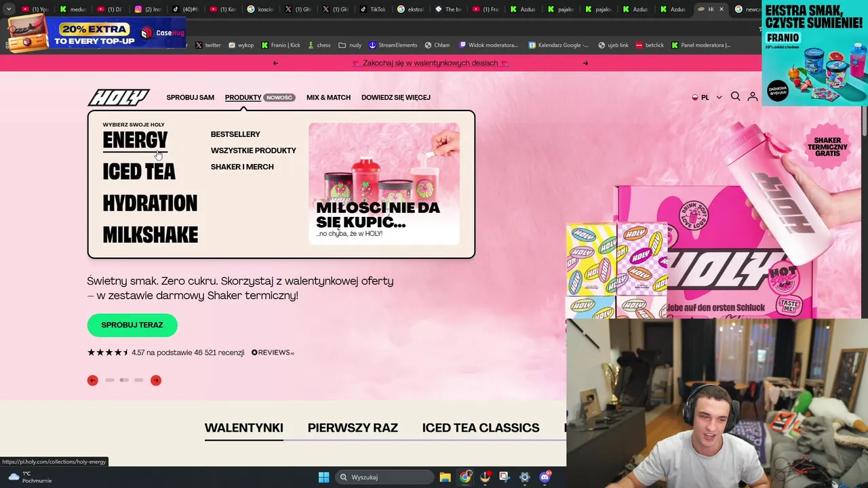This screenshot has height=488, width=868.
Task: Click the Windows Start button
Action: (323, 477)
